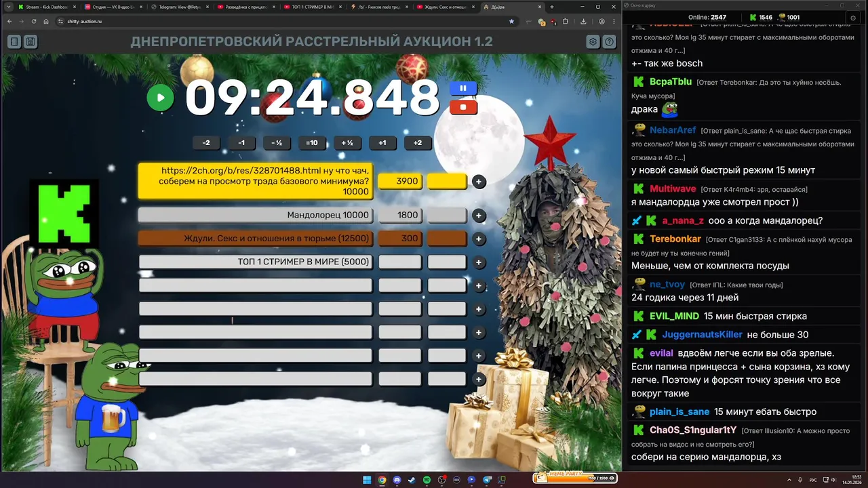
Task: Go back in the browser
Action: pos(9,21)
